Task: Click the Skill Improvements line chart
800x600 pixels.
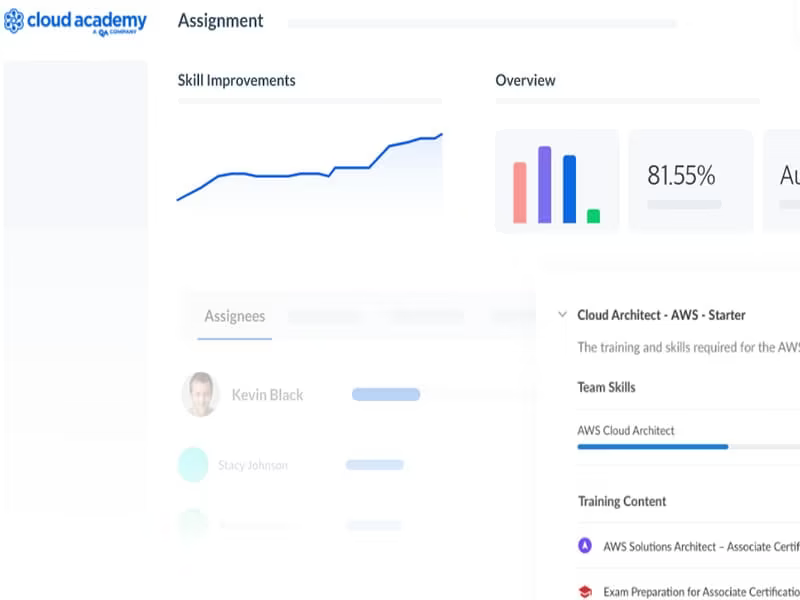Action: click(x=310, y=171)
